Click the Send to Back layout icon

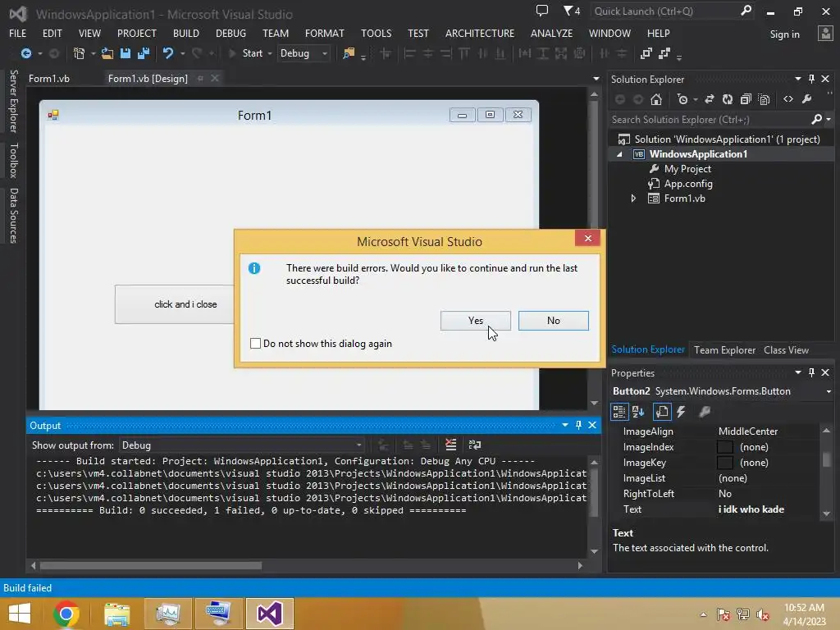pos(664,53)
